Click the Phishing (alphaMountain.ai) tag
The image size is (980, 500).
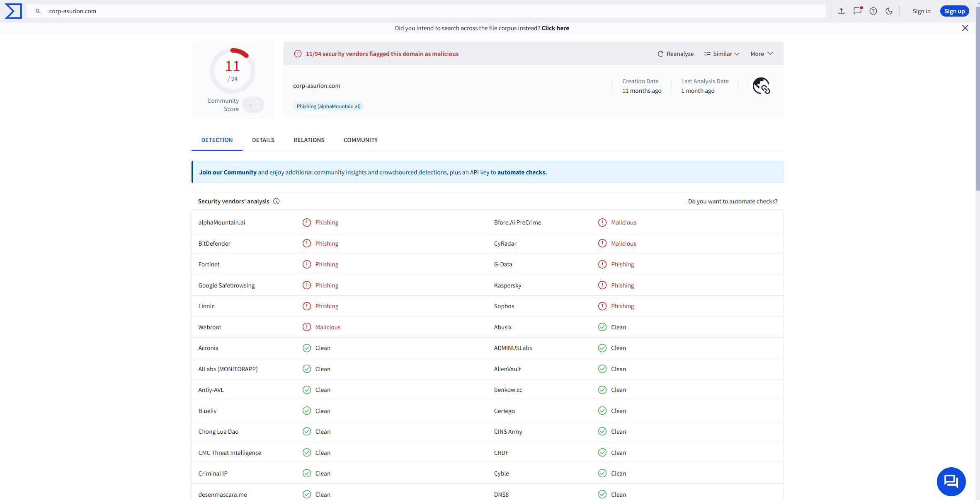[328, 106]
